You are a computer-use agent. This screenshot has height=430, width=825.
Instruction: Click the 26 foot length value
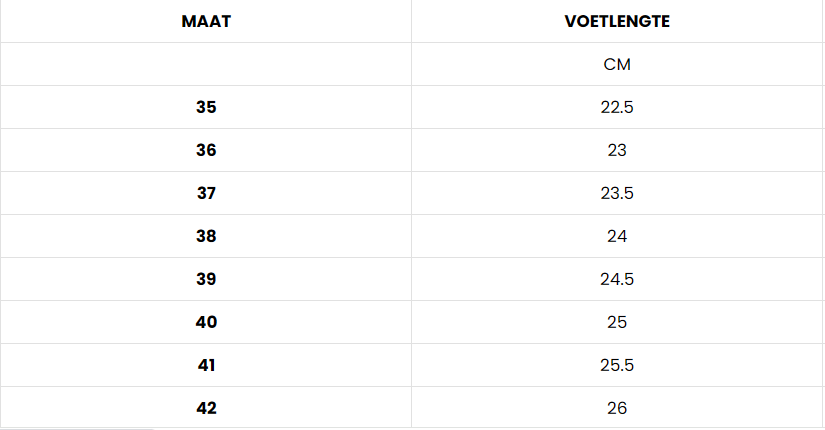[617, 408]
